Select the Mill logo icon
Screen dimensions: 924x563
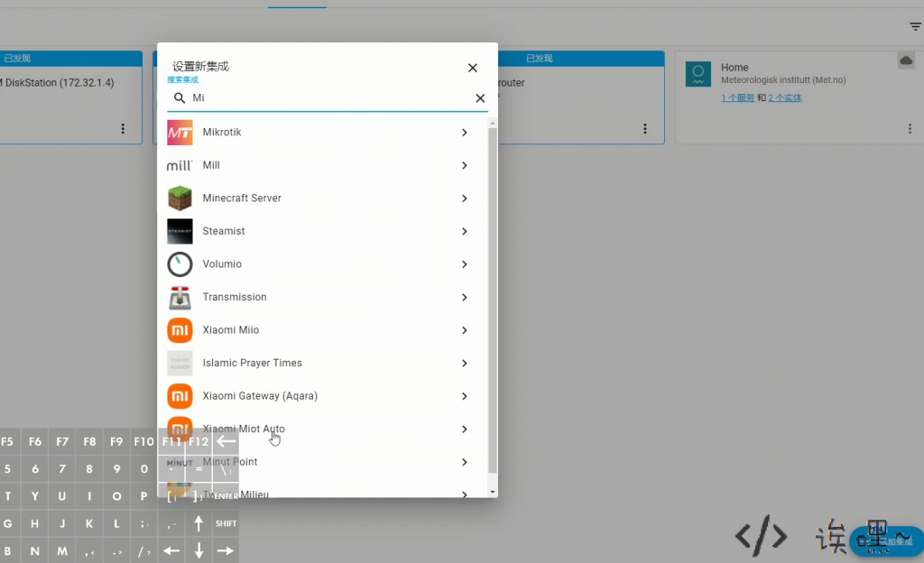click(180, 165)
